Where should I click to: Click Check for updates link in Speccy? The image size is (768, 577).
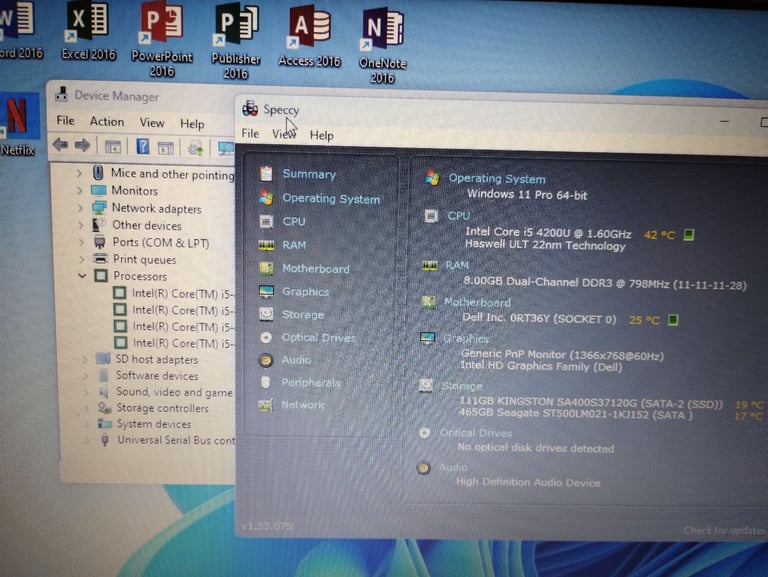724,530
